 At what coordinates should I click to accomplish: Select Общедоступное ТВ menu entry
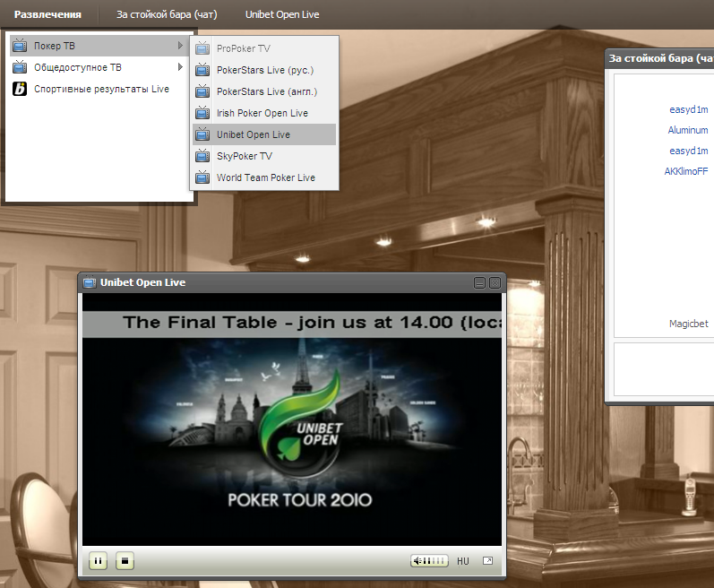coord(99,67)
